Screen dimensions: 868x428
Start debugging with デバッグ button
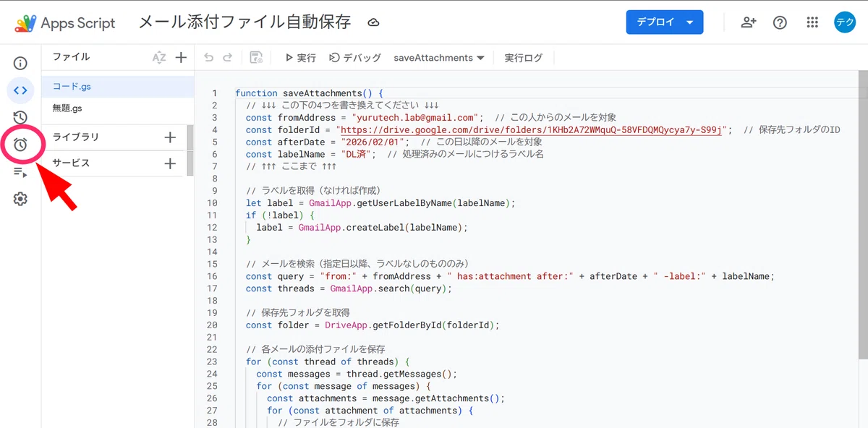click(355, 58)
